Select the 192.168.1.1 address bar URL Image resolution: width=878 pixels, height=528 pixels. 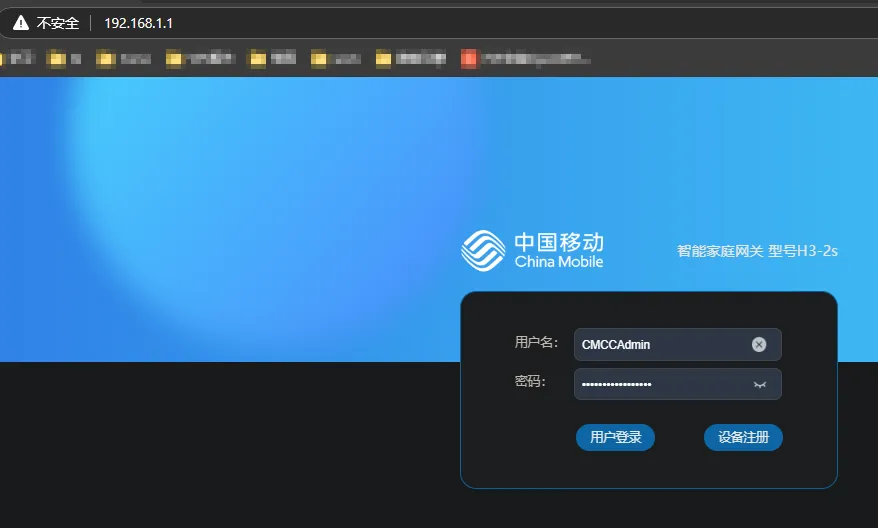[138, 23]
